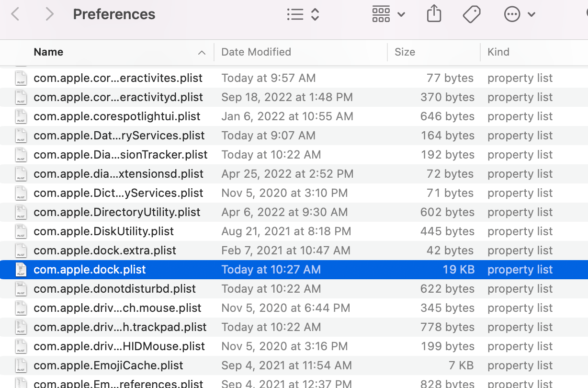Screen dimensions: 588x388
Task: Click the date 'Jan 6, 2022 at 10:55 AM'
Action: coord(287,116)
